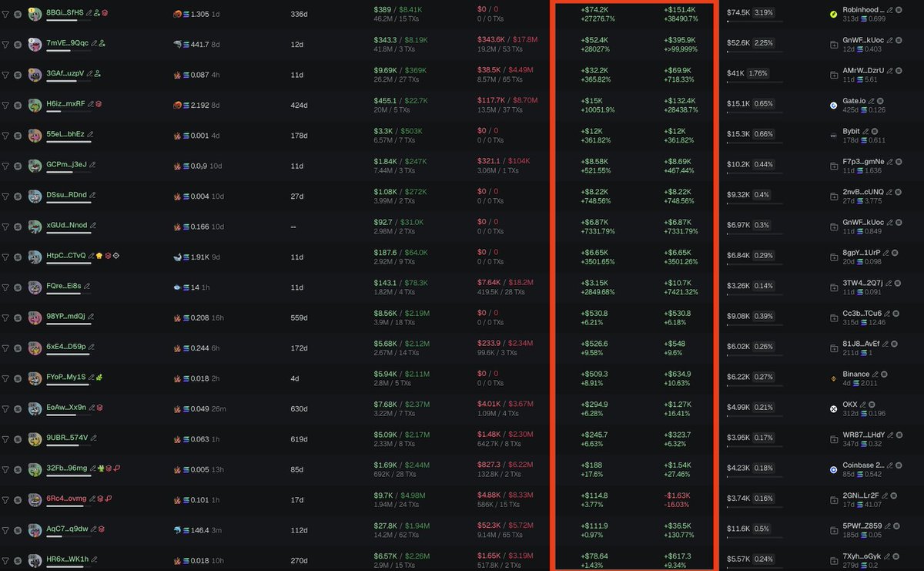Click the avatar of wallet 9UBR...574V
The width and height of the screenshot is (924, 571).
[35, 439]
